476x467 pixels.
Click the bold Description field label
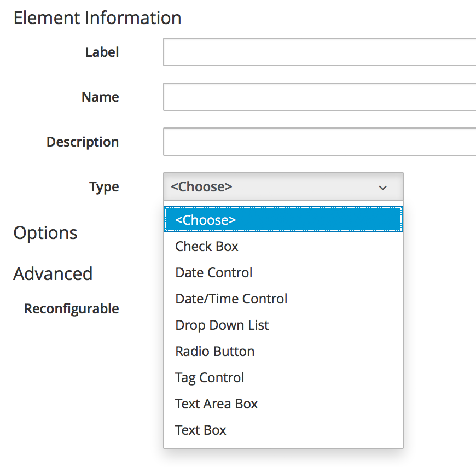click(x=83, y=142)
